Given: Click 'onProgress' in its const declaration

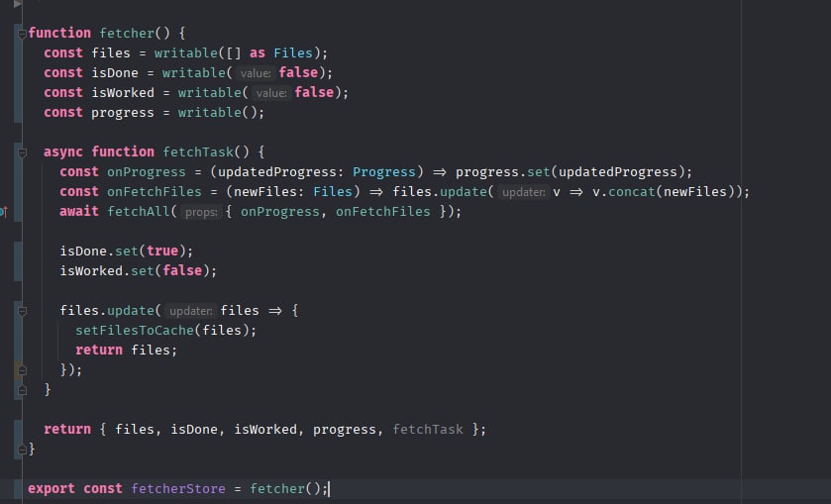Looking at the screenshot, I should [147, 172].
